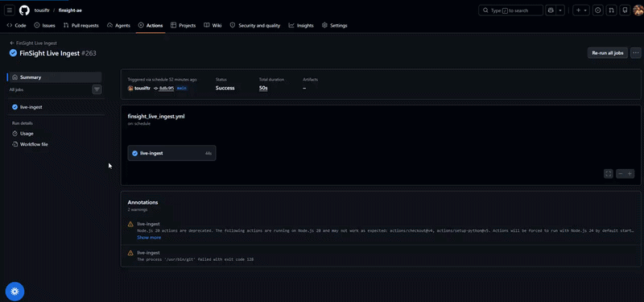Image resolution: width=644 pixels, height=302 pixels.
Task: Open the Copilot chat icon
Action: tap(551, 10)
